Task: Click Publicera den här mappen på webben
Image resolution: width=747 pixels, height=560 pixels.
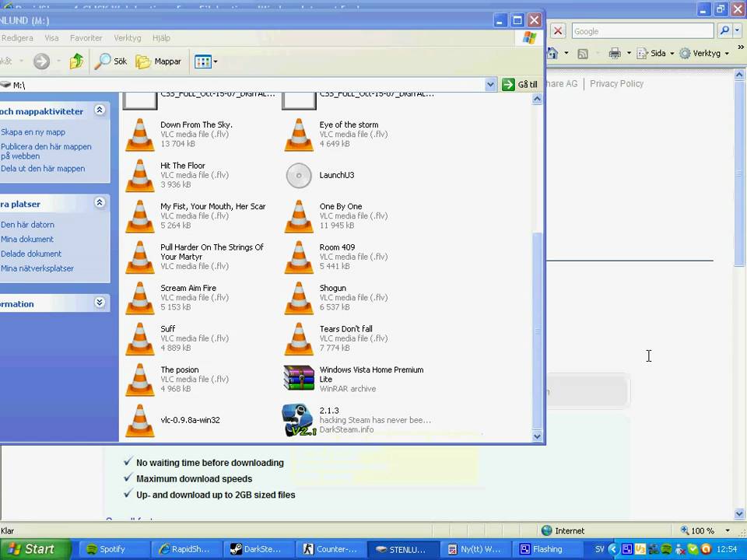Action: tap(46, 152)
